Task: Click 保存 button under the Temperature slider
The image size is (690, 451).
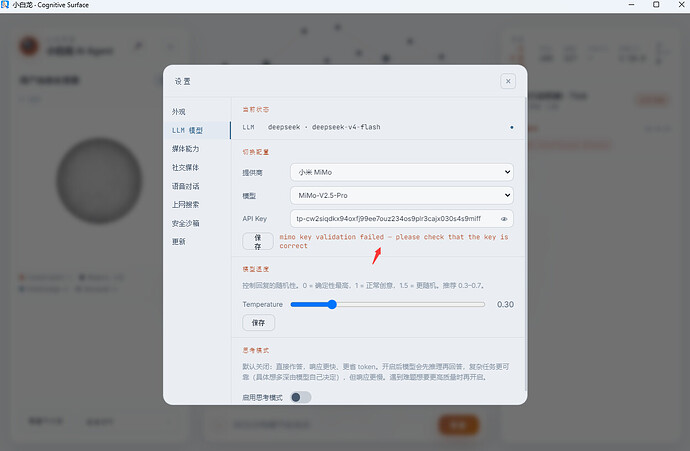Action: pos(258,323)
